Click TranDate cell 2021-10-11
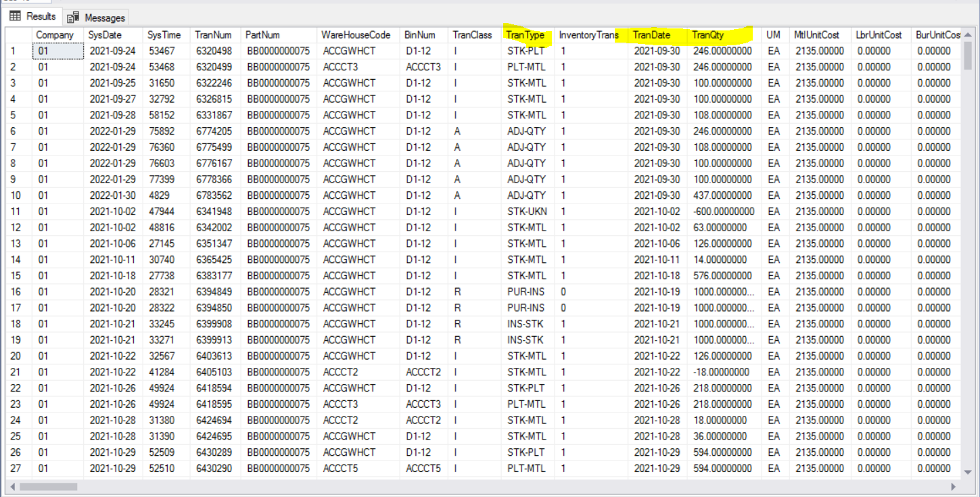Image resolution: width=980 pixels, height=497 pixels. (x=658, y=260)
